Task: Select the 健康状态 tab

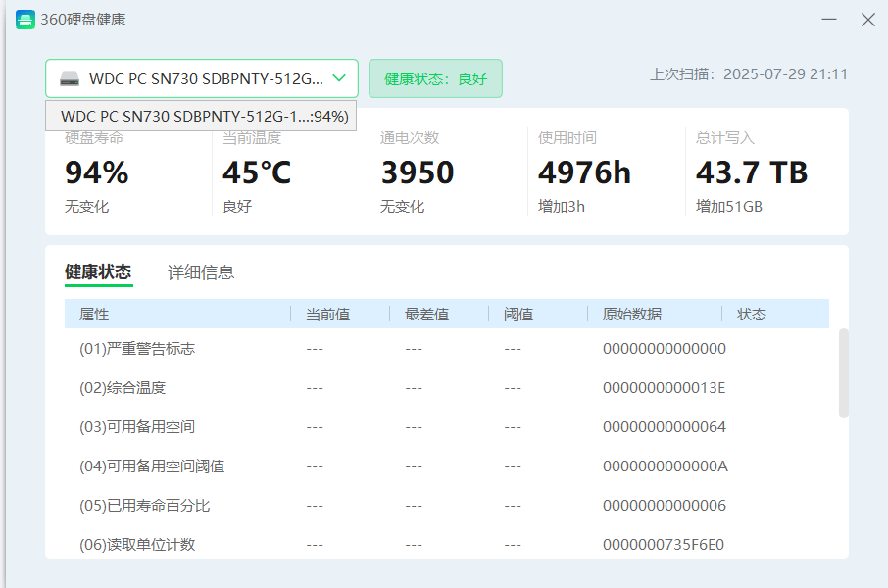Action: [98, 272]
